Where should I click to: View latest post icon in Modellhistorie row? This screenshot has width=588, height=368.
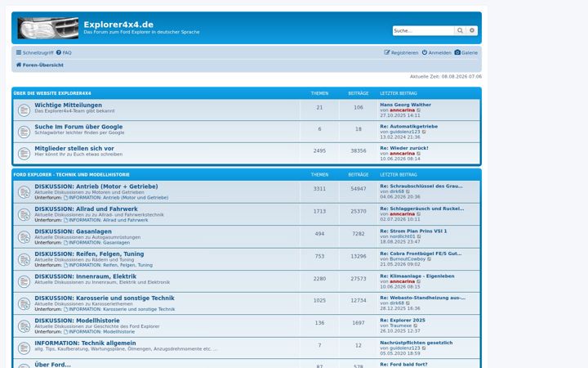(x=415, y=325)
